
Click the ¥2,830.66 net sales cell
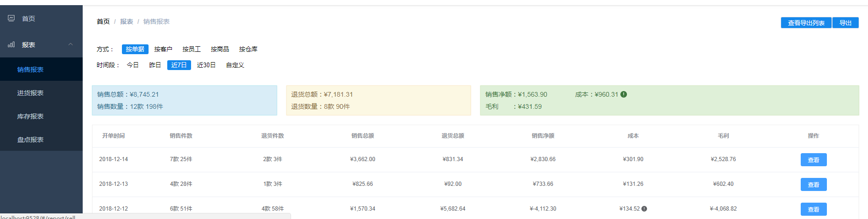coord(543,159)
